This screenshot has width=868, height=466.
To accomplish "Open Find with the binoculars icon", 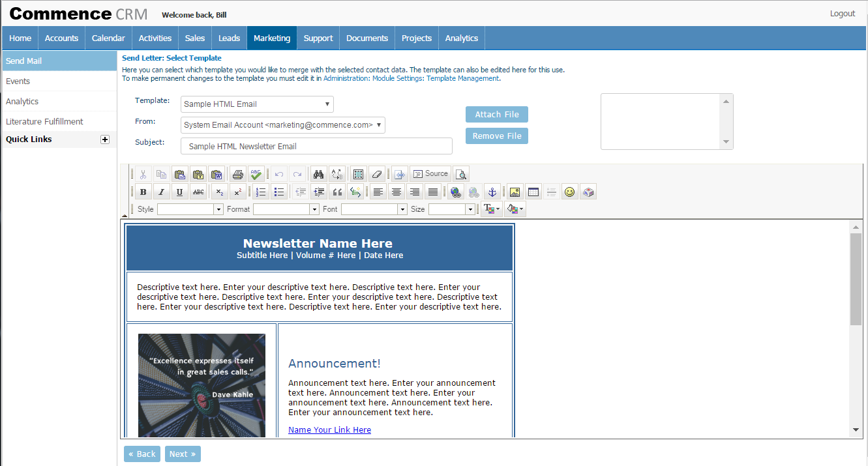I will click(319, 174).
